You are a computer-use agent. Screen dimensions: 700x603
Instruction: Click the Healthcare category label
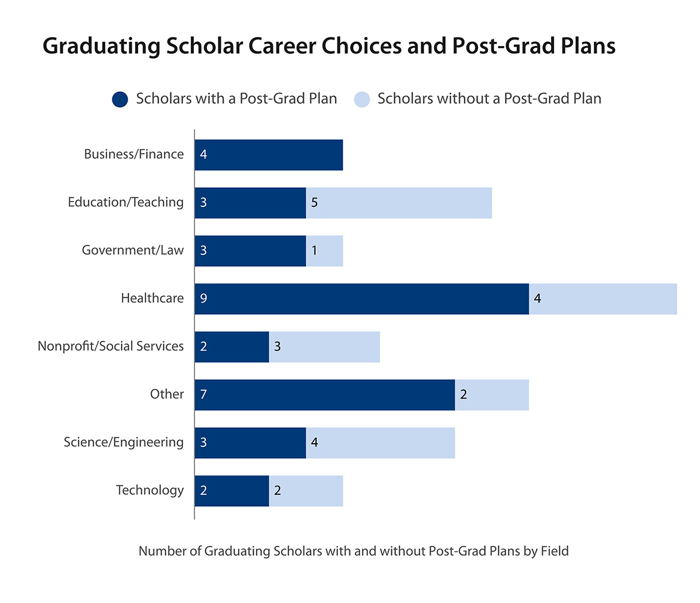click(x=152, y=298)
